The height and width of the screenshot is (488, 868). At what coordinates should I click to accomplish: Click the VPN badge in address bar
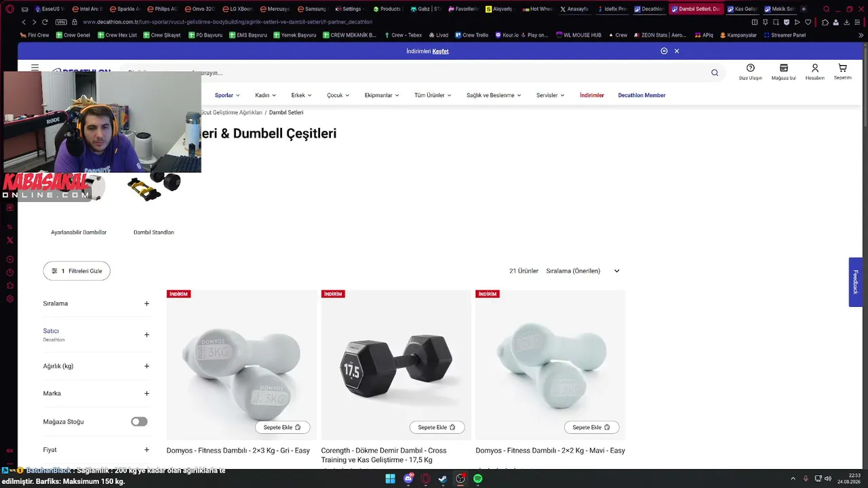[62, 22]
